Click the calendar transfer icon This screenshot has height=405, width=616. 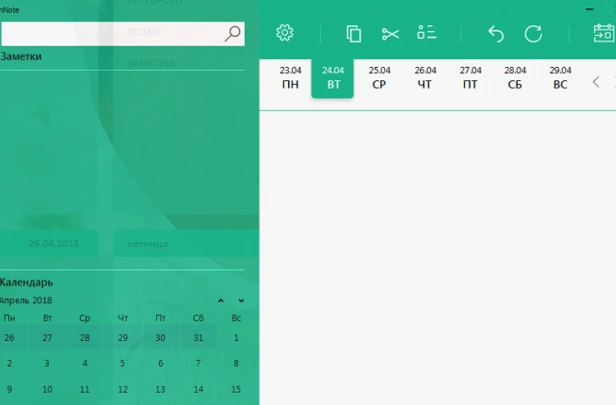point(604,33)
